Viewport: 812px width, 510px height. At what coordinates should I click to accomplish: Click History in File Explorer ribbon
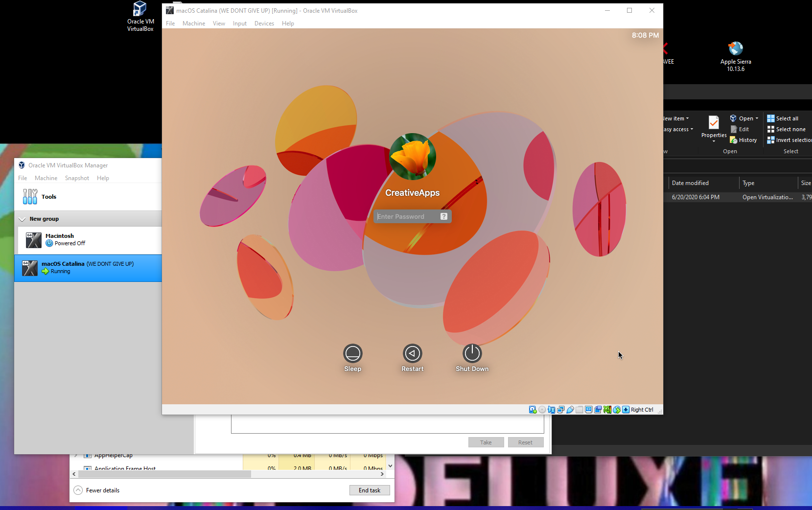pos(743,140)
